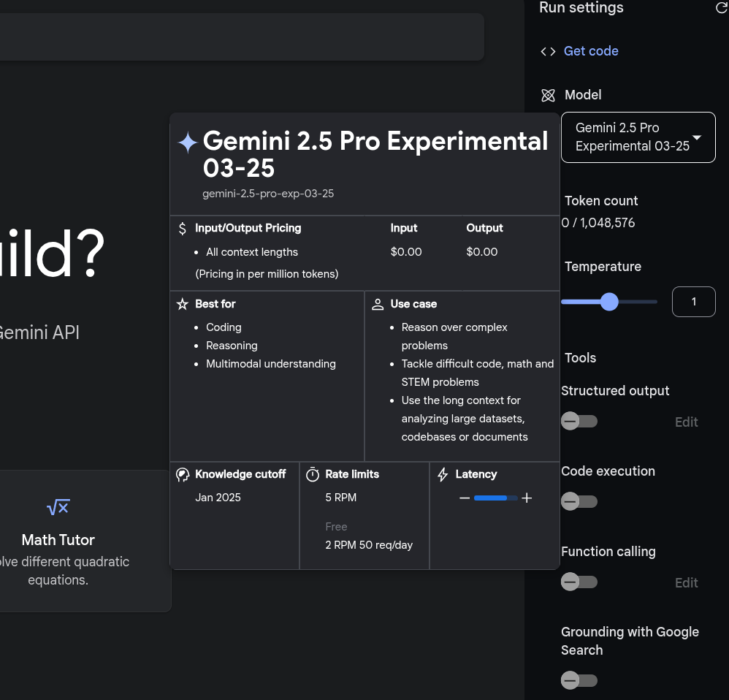Turn on Code execution switch
729x700 pixels.
(579, 502)
